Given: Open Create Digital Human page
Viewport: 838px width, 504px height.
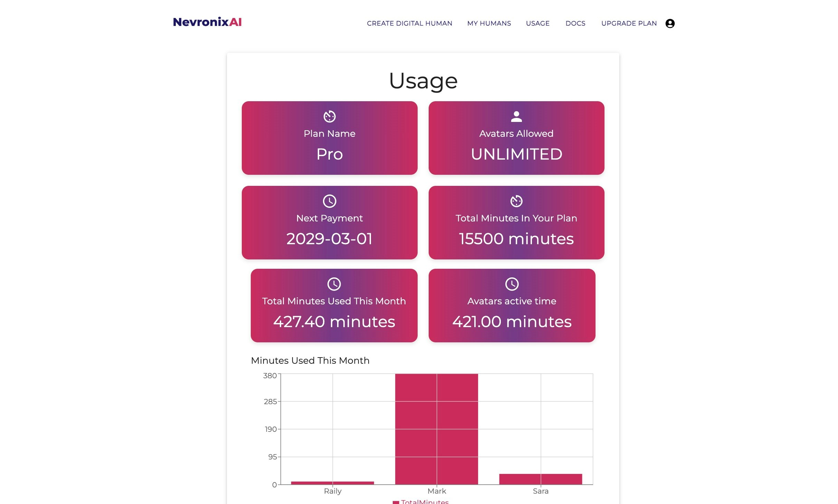Looking at the screenshot, I should pyautogui.click(x=409, y=23).
